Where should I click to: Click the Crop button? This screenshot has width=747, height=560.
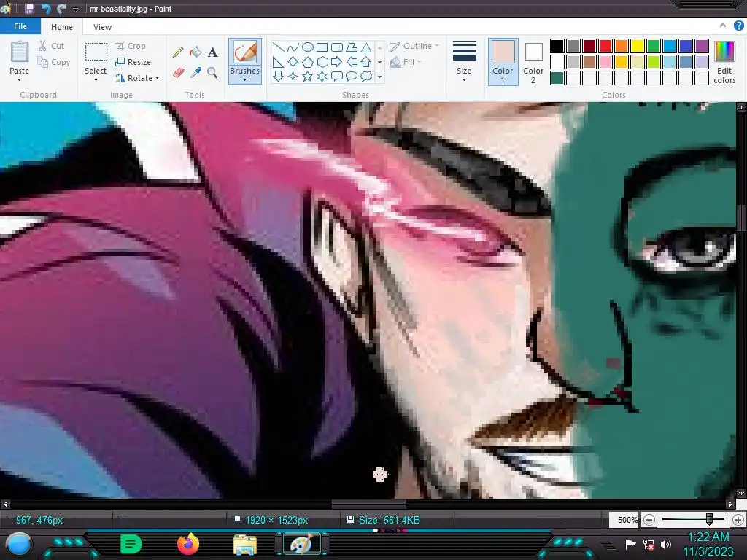pyautogui.click(x=131, y=46)
